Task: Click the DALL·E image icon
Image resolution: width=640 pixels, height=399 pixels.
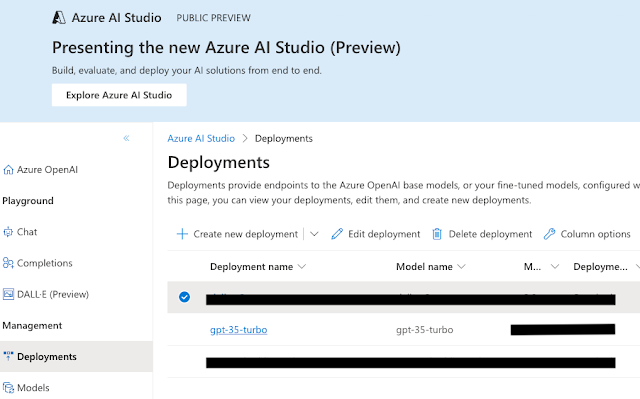Action: 8,294
